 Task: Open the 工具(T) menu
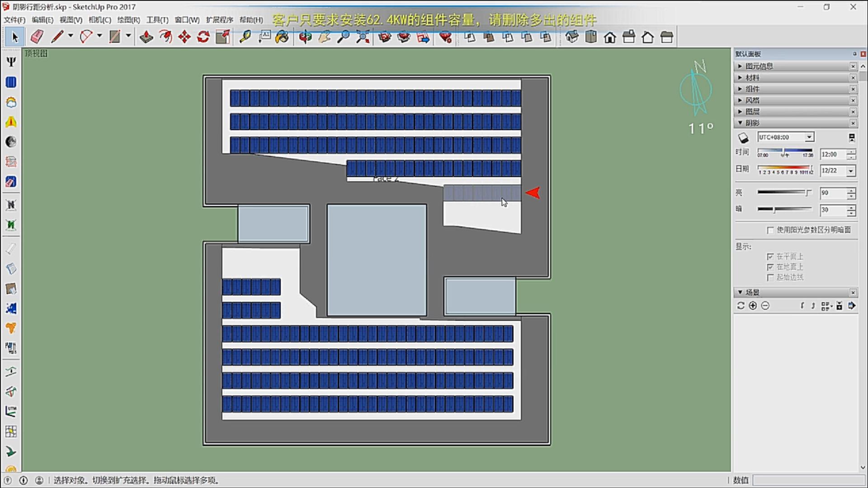point(157,20)
